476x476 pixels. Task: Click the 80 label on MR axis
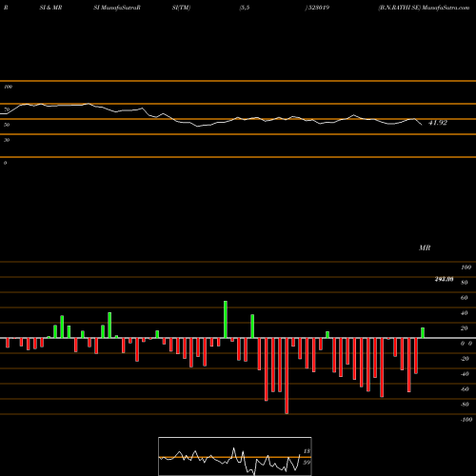465,283
